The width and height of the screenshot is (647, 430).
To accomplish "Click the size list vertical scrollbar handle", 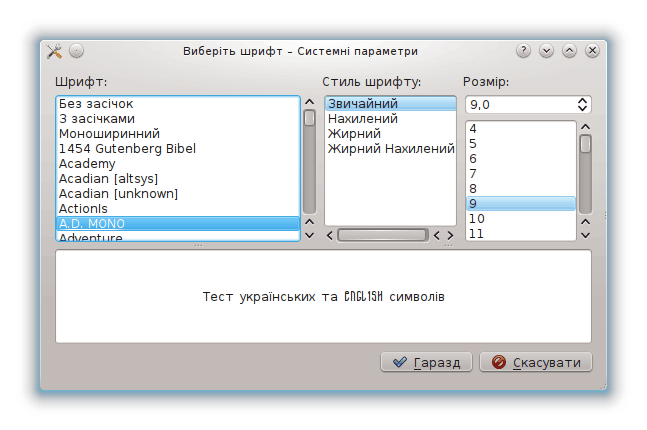I will [585, 144].
